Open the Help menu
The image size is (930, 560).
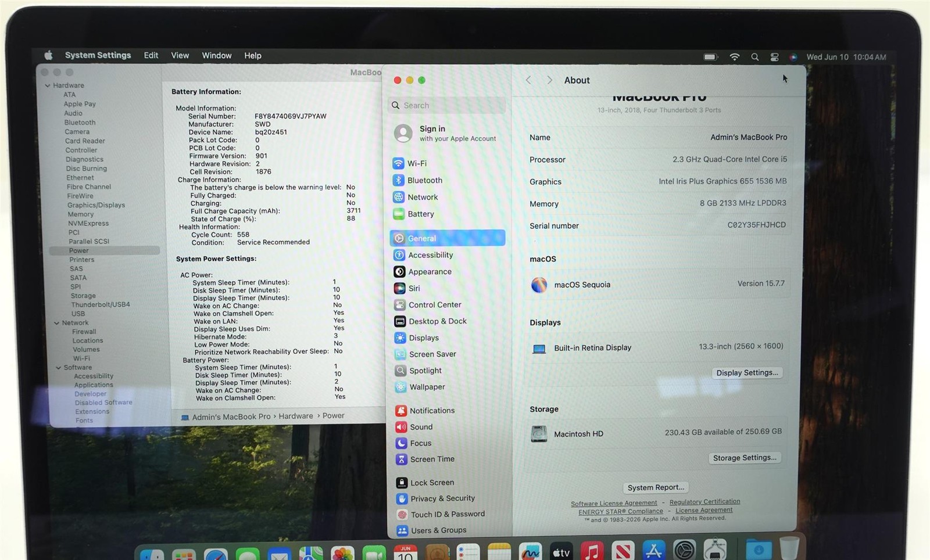253,55
